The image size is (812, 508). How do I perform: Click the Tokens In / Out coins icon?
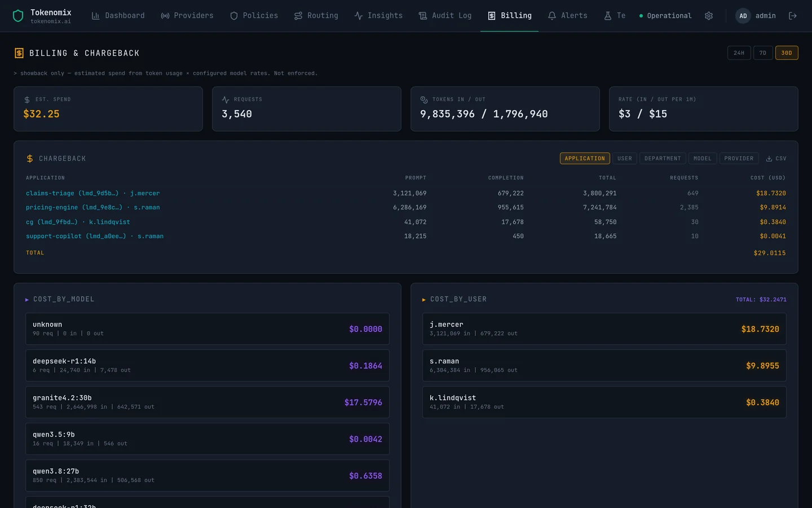424,99
